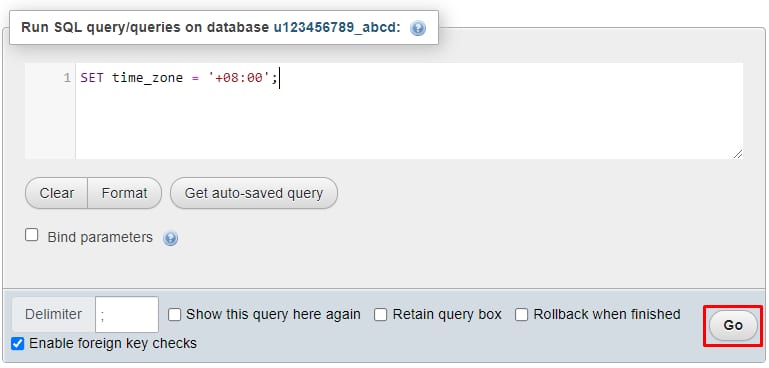Screen dimensions: 769x368
Task: Tick Show this query here again checkbox
Action: pos(174,315)
